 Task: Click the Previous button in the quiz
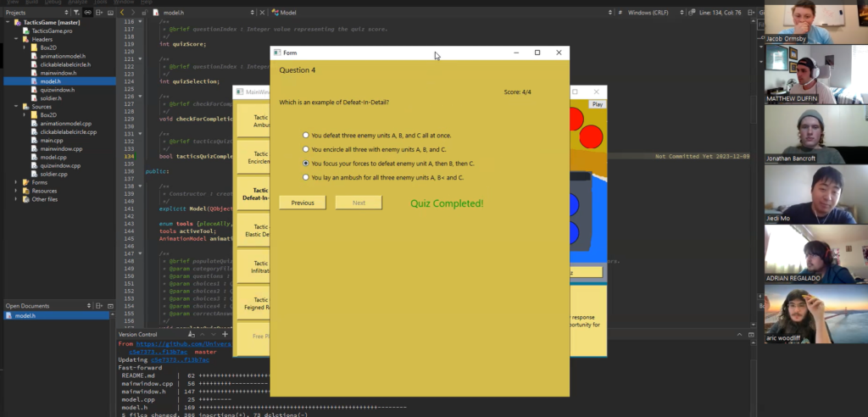pyautogui.click(x=303, y=203)
